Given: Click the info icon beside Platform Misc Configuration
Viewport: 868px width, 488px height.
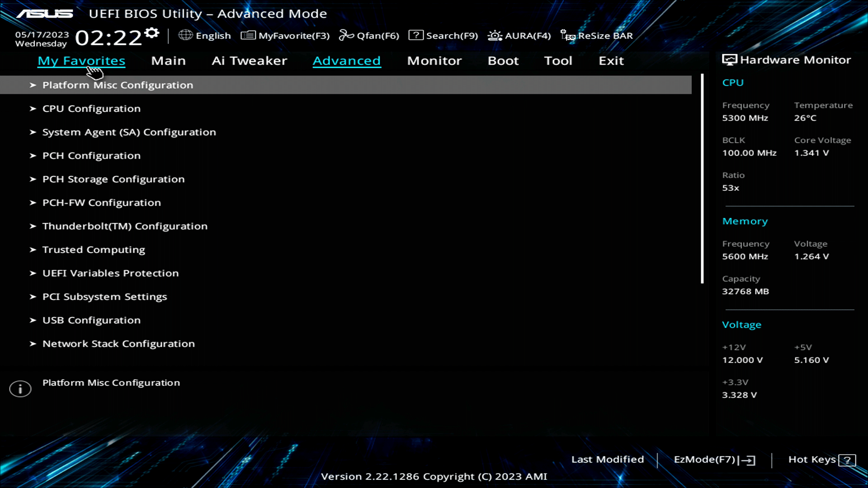Looking at the screenshot, I should click(20, 389).
